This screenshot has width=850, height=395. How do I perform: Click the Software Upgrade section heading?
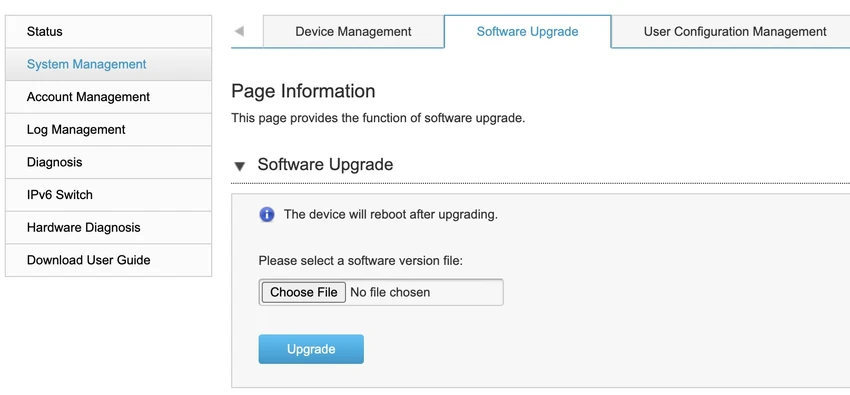(x=325, y=164)
